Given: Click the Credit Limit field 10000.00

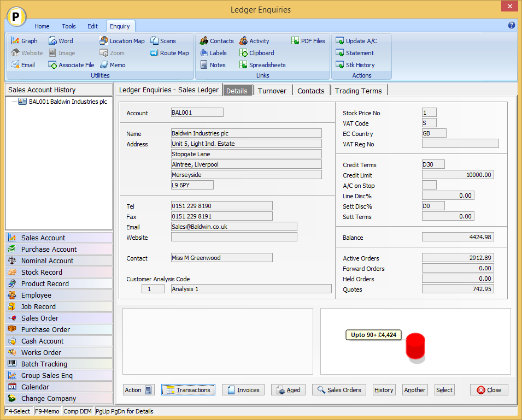Looking at the screenshot, I should (458, 175).
